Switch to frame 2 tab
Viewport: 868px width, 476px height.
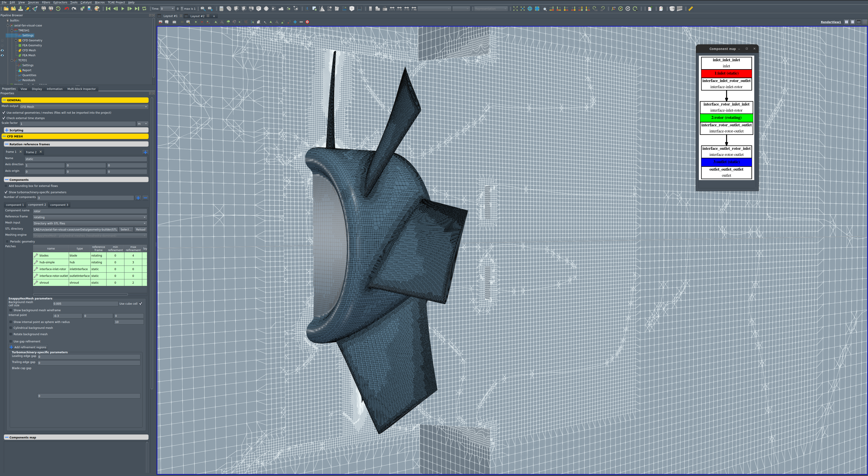pos(31,152)
